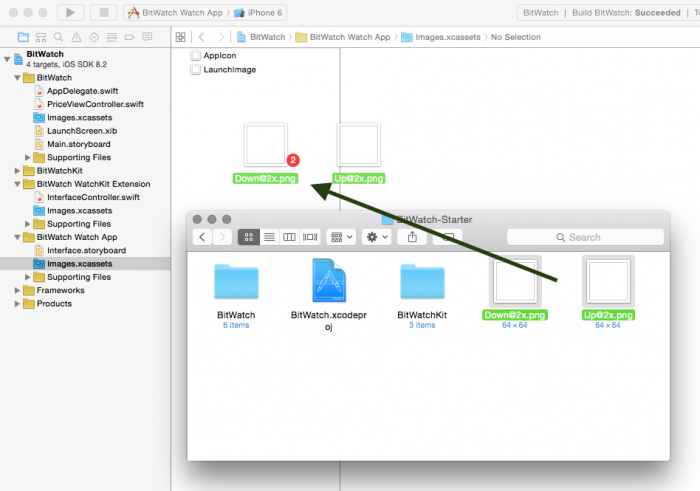Collapse BitWatch WatchKit Extension group

(x=17, y=184)
